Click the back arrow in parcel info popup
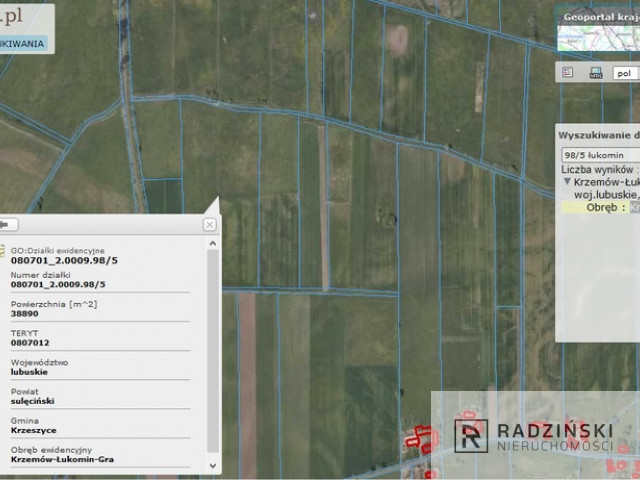The height and width of the screenshot is (480, 640). (x=7, y=224)
